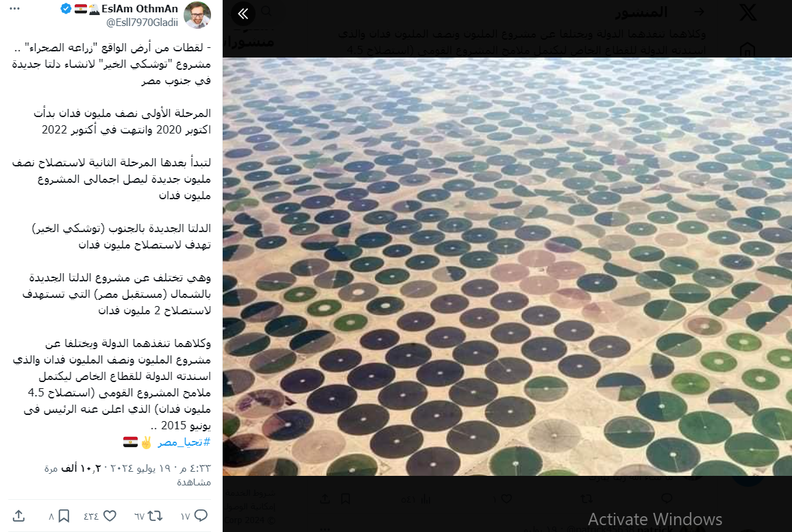Click the EslAm OthmAn display name
Screen dimensions: 792x532
[140, 9]
